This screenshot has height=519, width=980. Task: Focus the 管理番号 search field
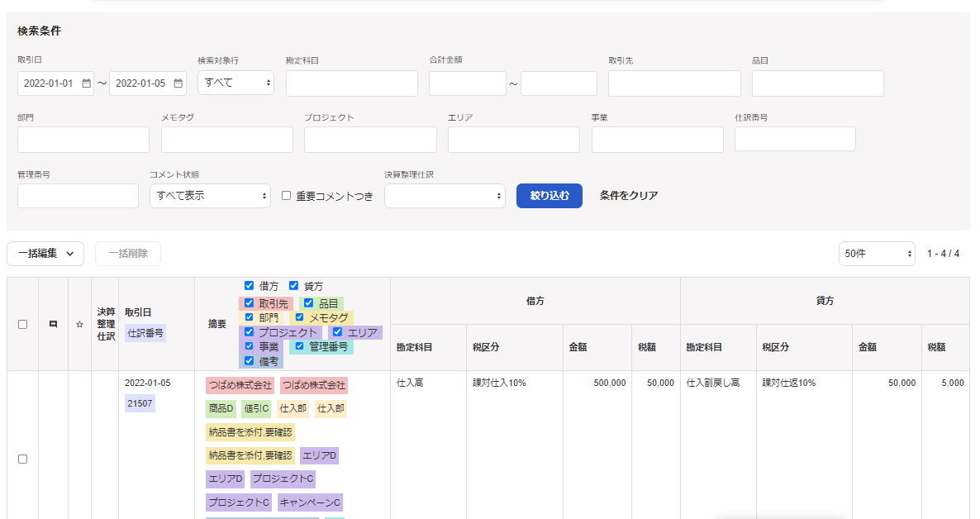coord(78,196)
